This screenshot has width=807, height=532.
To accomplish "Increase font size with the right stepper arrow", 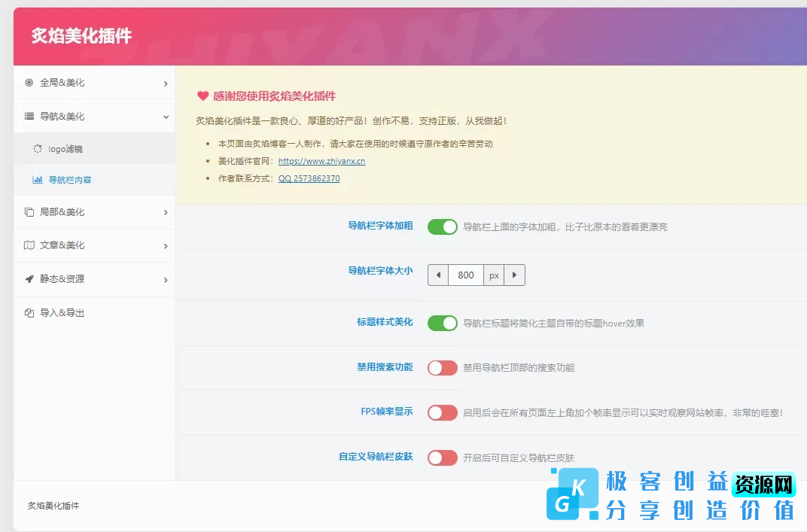I will (x=514, y=275).
